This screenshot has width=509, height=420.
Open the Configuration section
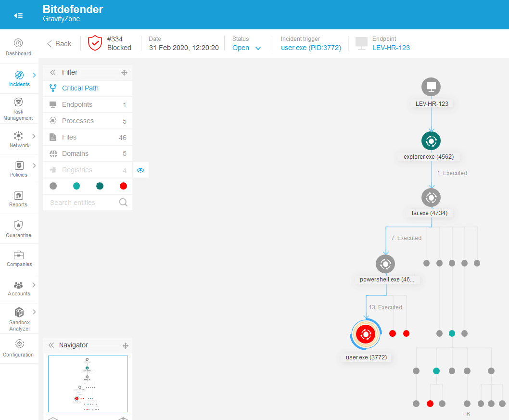click(x=18, y=348)
